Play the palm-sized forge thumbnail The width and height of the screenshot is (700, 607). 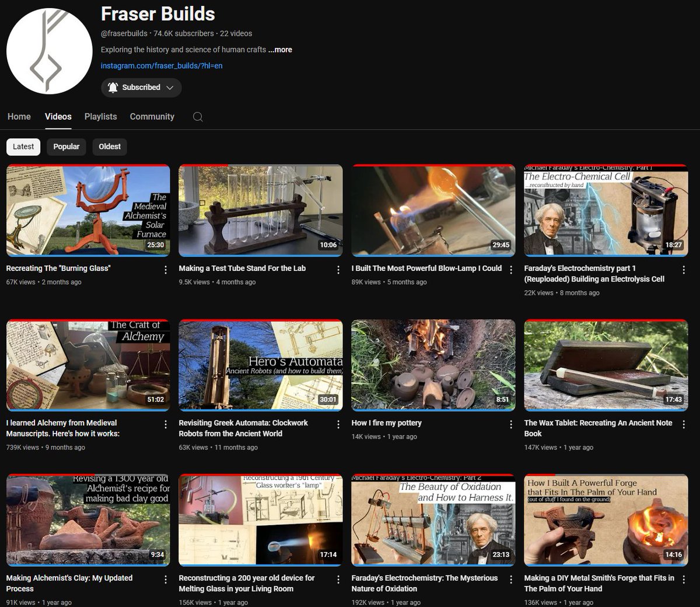click(x=606, y=520)
